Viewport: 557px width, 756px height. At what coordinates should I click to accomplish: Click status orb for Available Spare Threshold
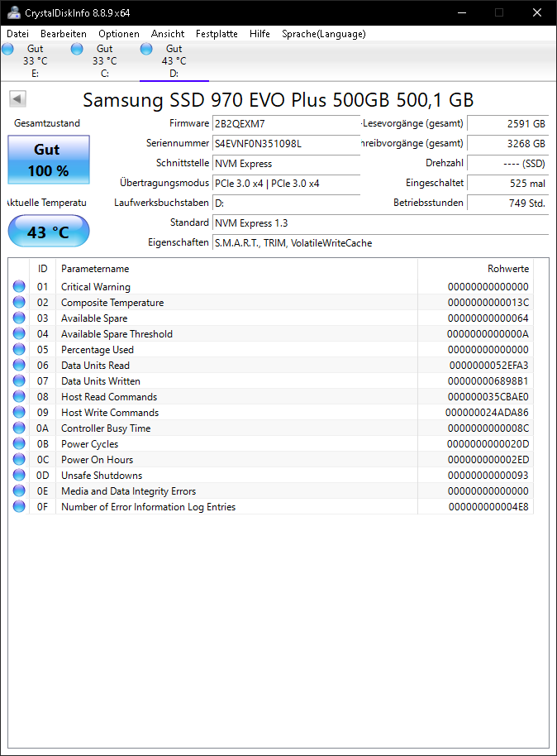19,333
